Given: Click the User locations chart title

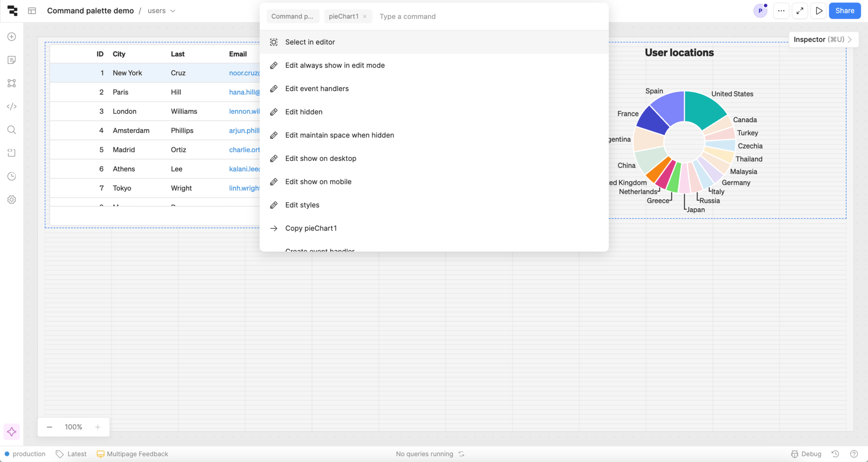Looking at the screenshot, I should click(x=679, y=53).
